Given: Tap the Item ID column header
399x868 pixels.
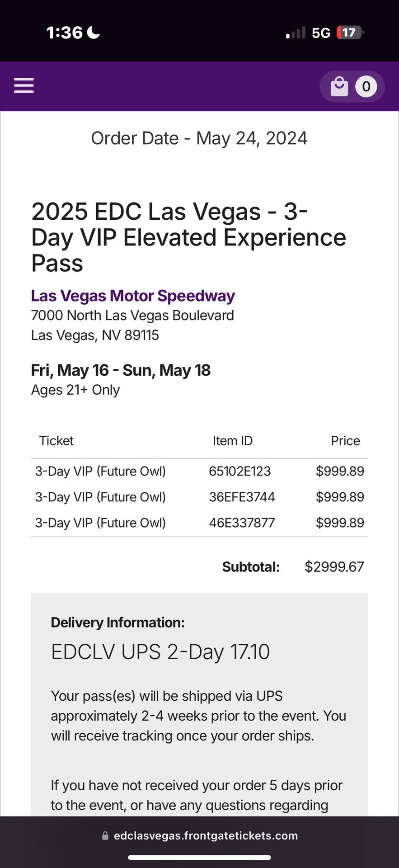Looking at the screenshot, I should (x=233, y=441).
